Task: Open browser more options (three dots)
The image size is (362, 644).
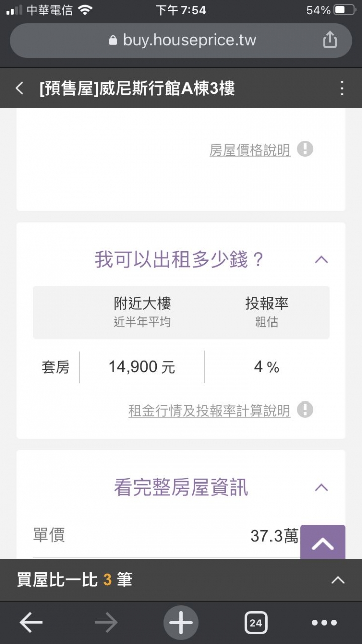Action: click(x=324, y=623)
